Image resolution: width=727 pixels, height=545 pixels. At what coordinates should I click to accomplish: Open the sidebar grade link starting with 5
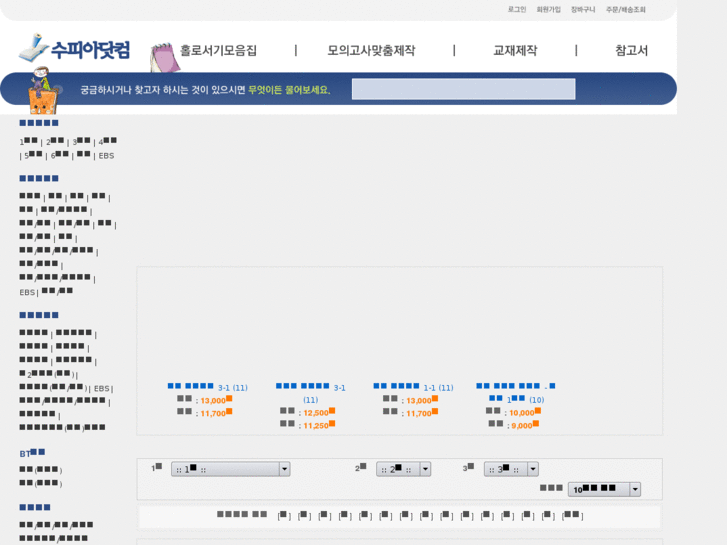[x=33, y=155]
